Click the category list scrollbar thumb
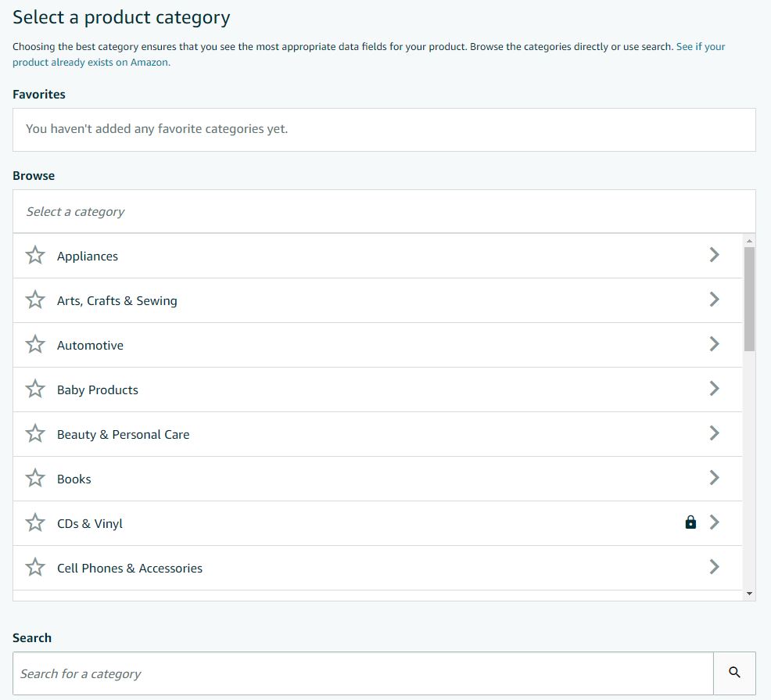771x700 pixels. [x=749, y=299]
